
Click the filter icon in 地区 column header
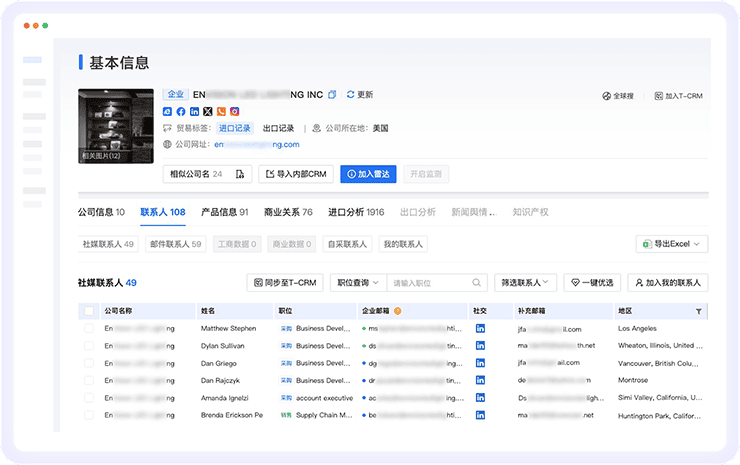(698, 311)
